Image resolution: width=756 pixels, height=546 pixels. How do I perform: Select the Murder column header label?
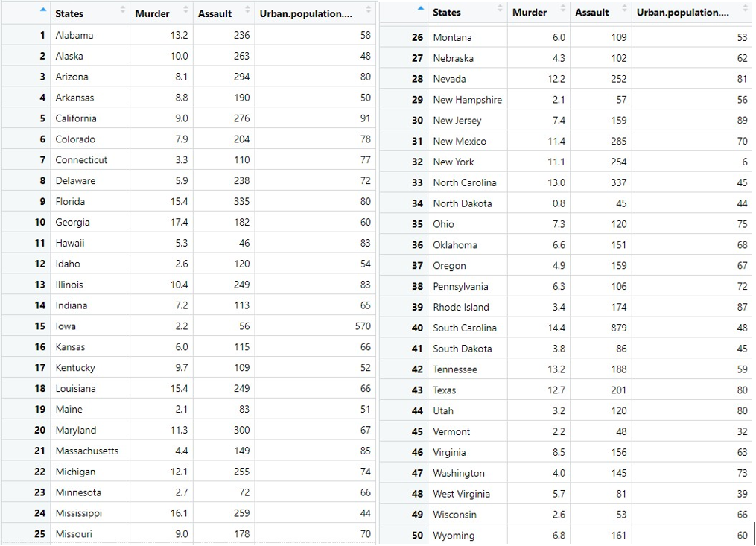coord(151,13)
